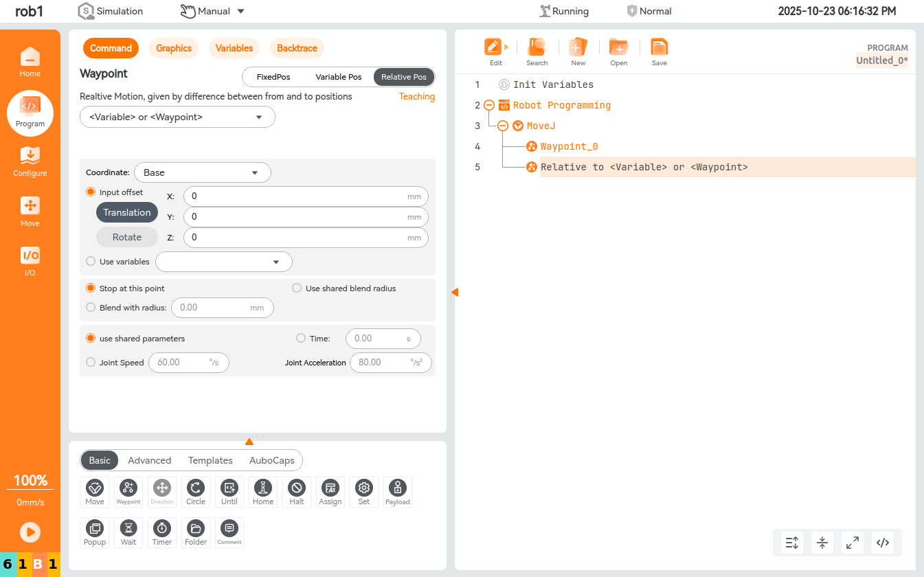Image resolution: width=924 pixels, height=577 pixels.
Task: Click the Rotate button
Action: (127, 237)
